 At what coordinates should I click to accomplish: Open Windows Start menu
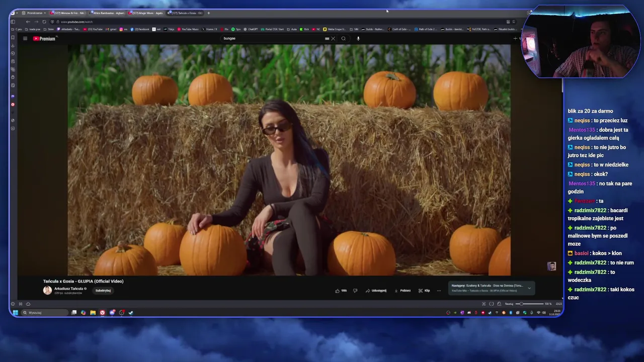15,313
